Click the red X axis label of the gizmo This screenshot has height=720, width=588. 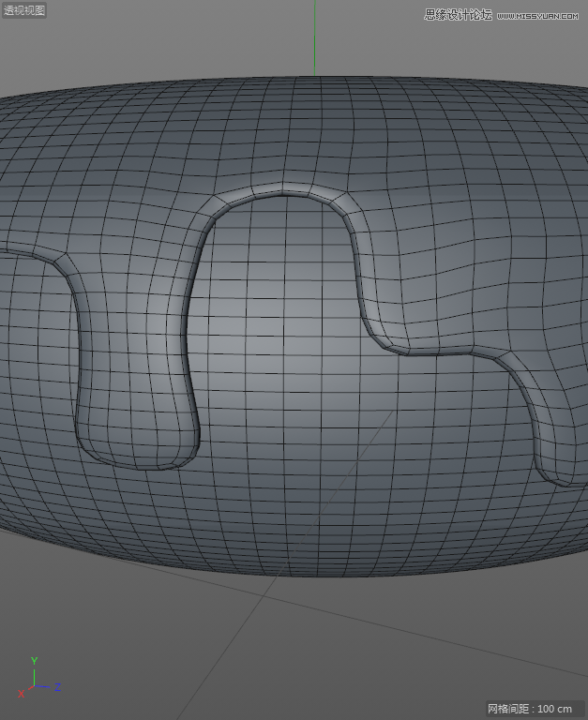point(21,694)
